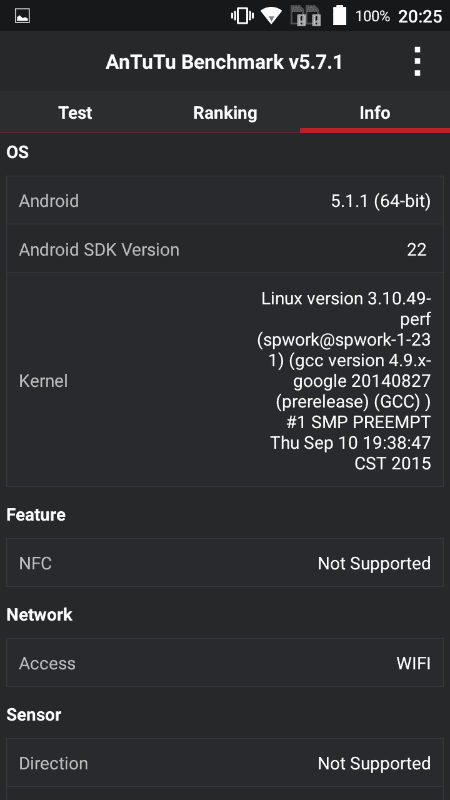Tap the battery status icon
This screenshot has height=800, width=450.
click(x=340, y=15)
